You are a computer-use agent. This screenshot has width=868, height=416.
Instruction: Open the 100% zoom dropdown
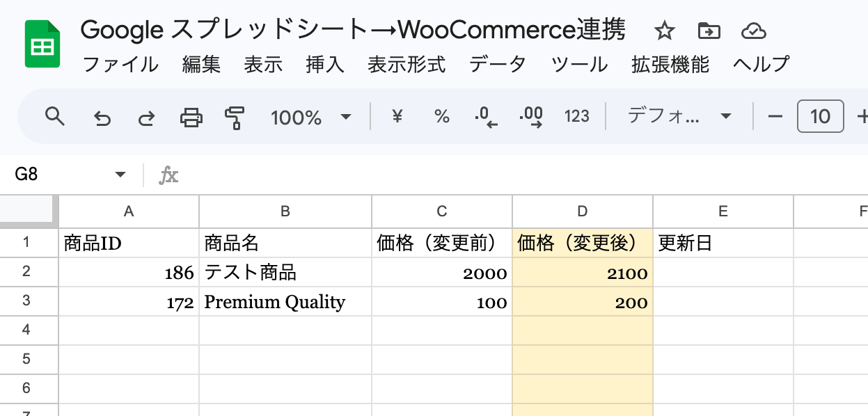pos(310,117)
